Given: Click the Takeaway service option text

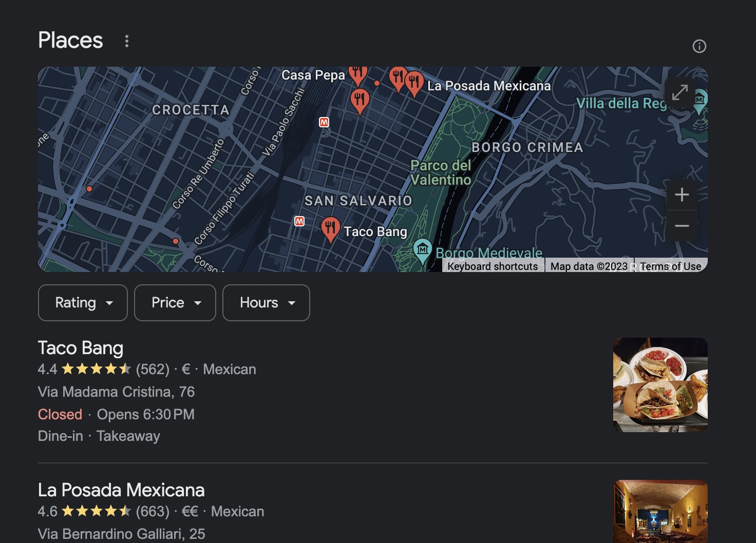Looking at the screenshot, I should (128, 436).
